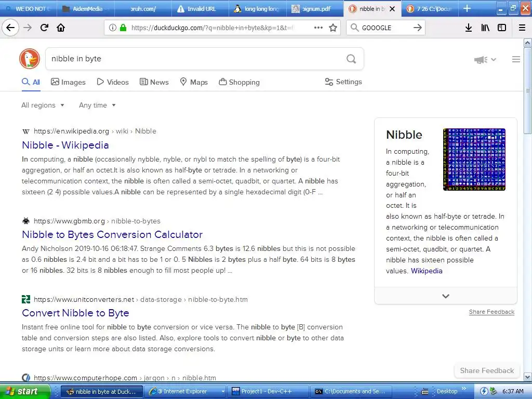Click the page scrollbar down arrow
This screenshot has height=399, width=532.
[x=527, y=377]
